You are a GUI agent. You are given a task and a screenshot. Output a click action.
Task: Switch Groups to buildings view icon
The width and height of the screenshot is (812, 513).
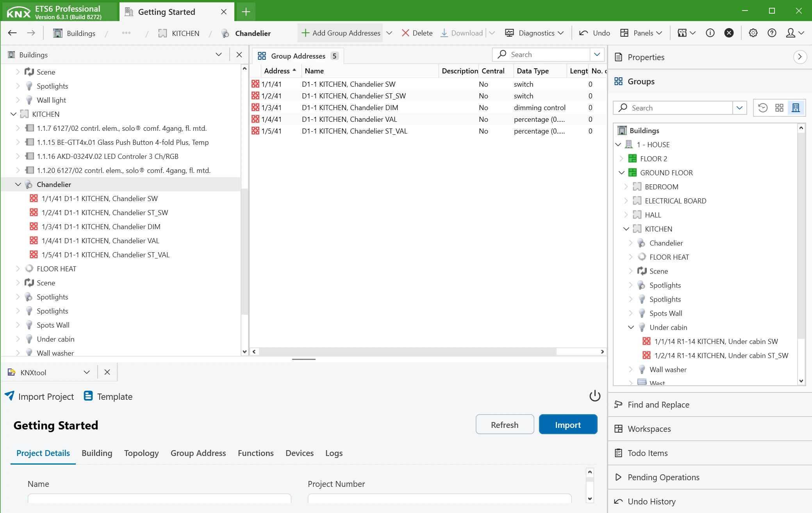pyautogui.click(x=796, y=108)
